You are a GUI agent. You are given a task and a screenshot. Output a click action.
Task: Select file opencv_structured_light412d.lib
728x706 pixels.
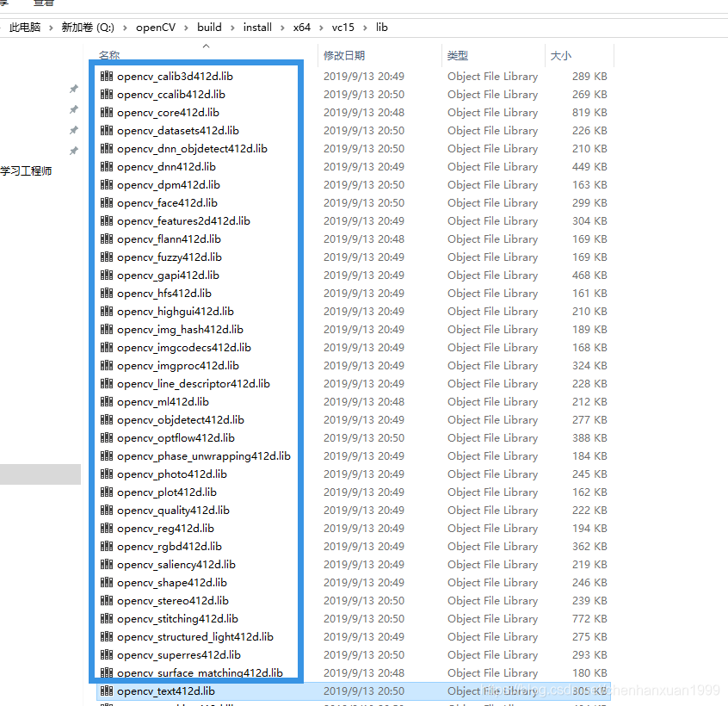pos(195,637)
